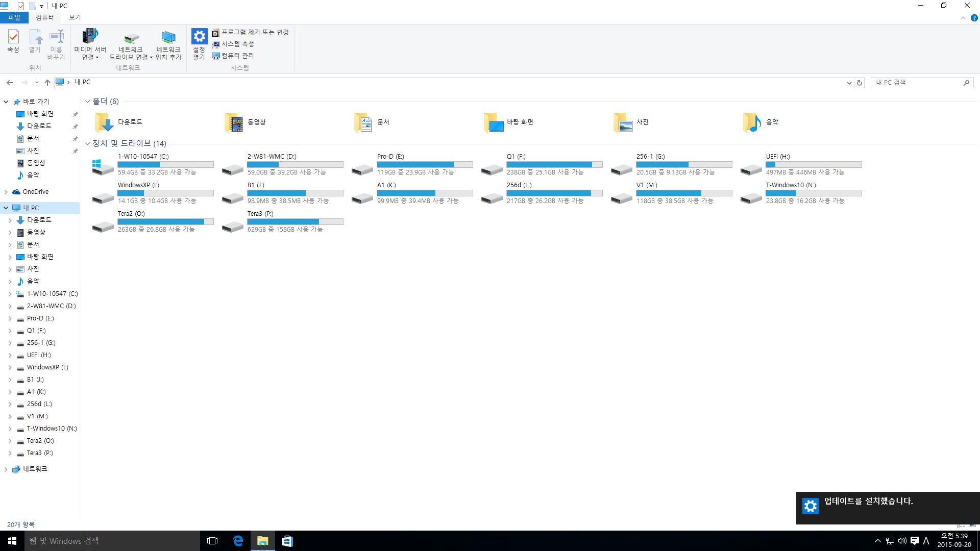The height and width of the screenshot is (551, 980).
Task: Select drive WindowsXP (I:) in main pane
Action: pos(153,193)
